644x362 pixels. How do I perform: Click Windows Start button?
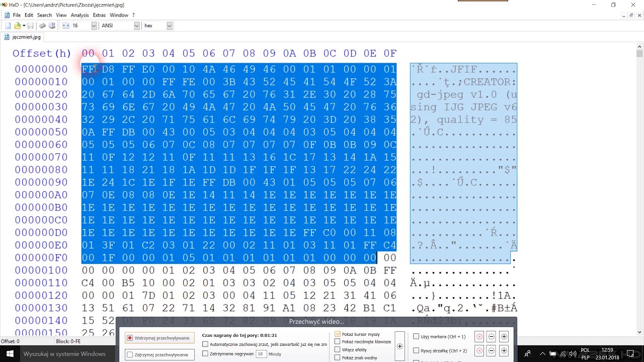(x=10, y=354)
